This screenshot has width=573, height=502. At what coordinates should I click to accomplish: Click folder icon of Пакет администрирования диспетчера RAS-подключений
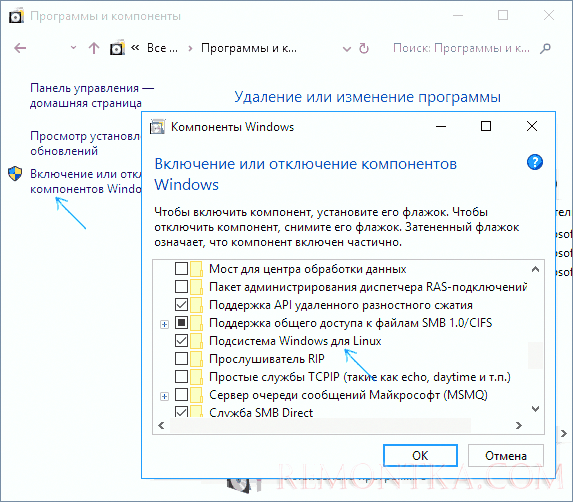pos(196,286)
